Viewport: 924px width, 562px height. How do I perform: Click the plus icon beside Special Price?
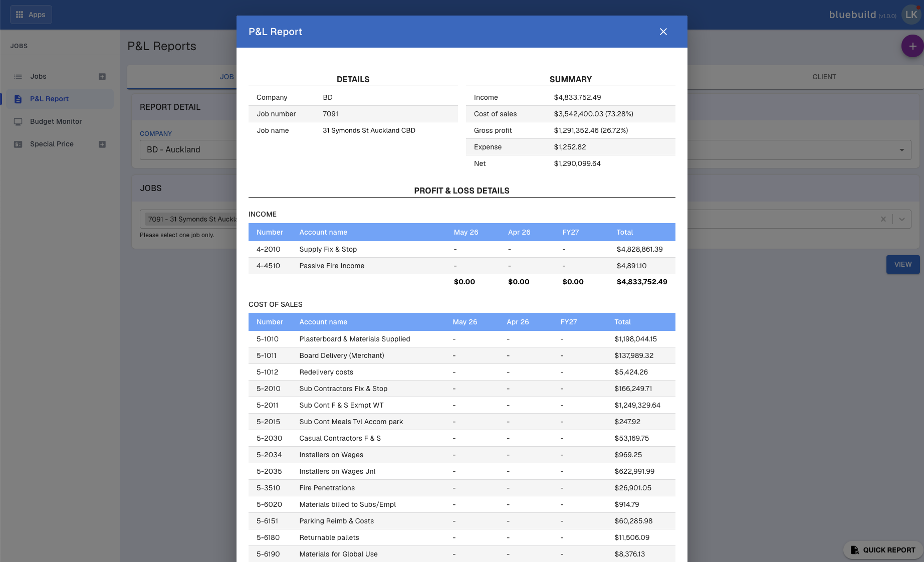tap(102, 144)
